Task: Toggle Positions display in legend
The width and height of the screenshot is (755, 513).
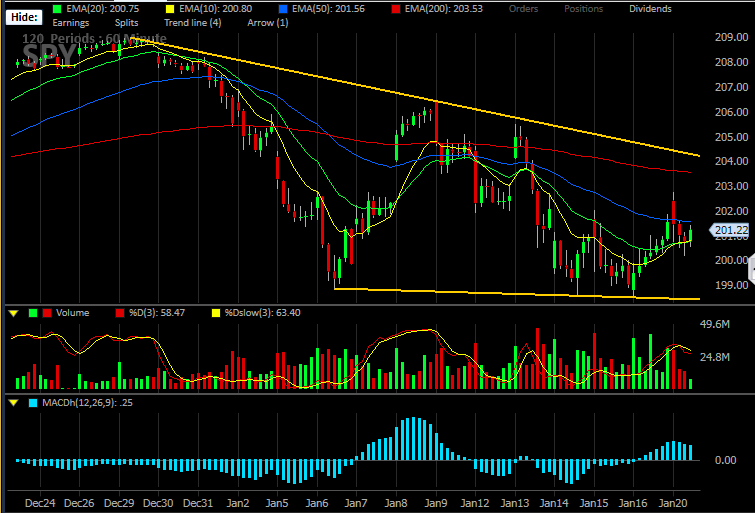Action: 583,9
